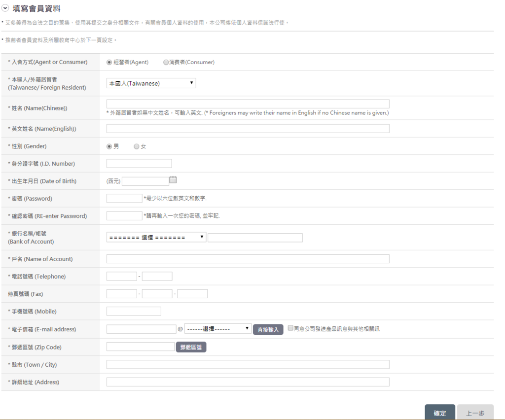Image resolution: width=505 pixels, height=420 pixels.
Task: Focus the bank account number field
Action: 255,238
